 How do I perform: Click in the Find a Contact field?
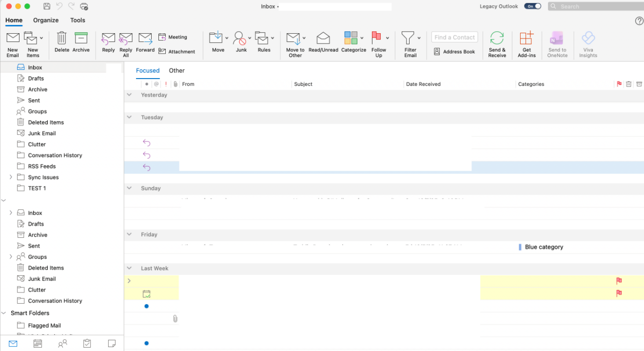pyautogui.click(x=454, y=37)
